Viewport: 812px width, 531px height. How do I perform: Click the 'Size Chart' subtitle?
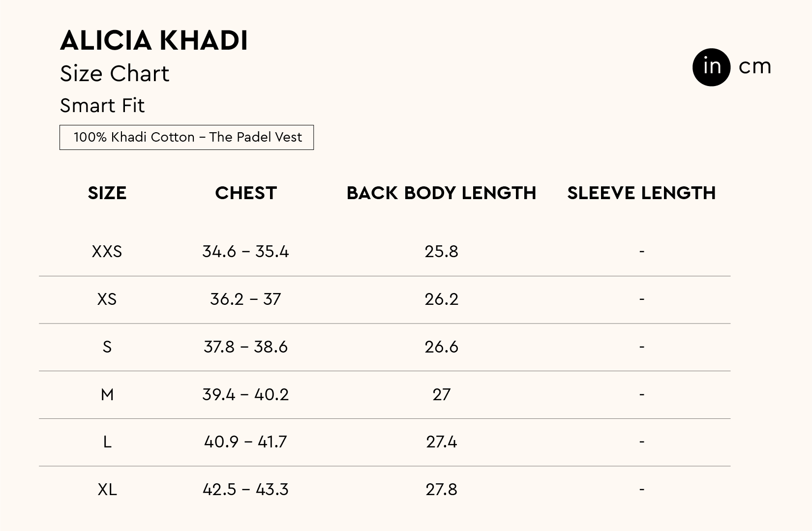coord(115,74)
